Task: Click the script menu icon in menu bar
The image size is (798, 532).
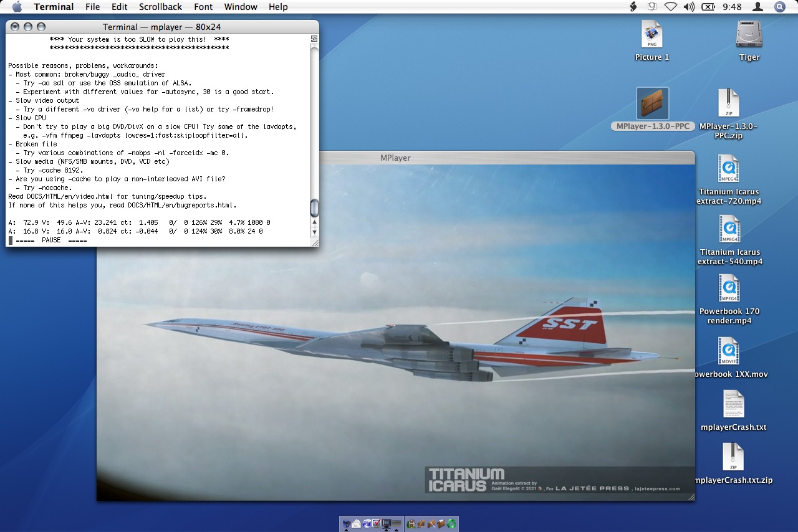Action: click(633, 7)
